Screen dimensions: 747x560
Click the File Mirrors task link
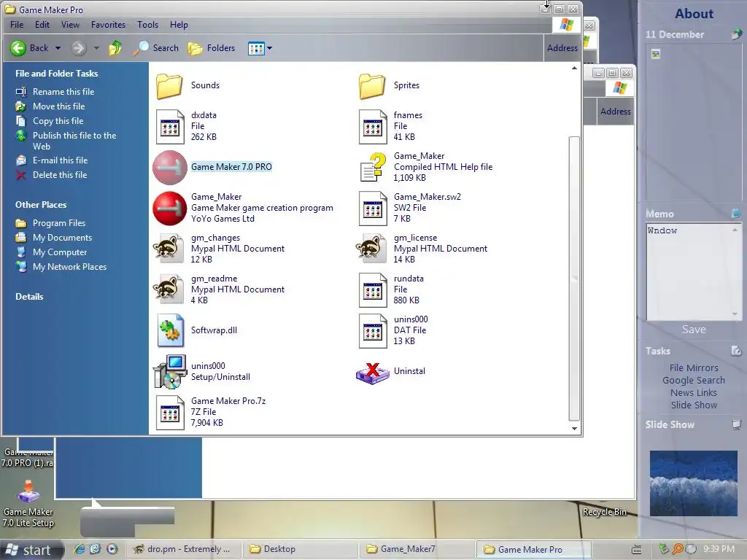[x=694, y=368]
